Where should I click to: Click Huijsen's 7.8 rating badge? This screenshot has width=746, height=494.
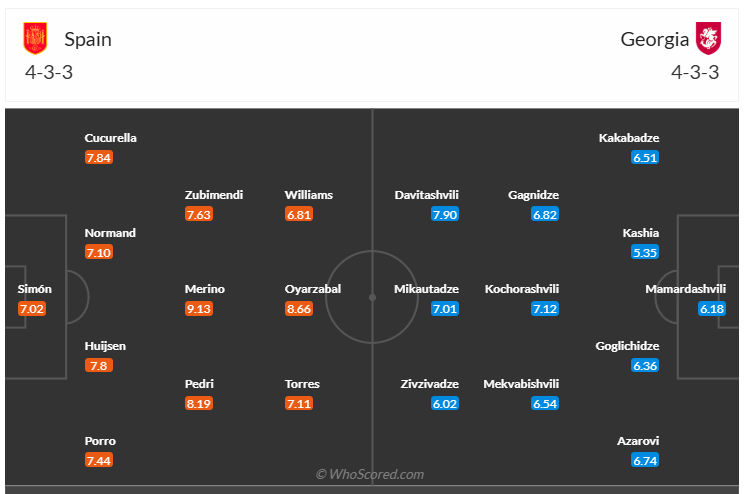point(97,366)
